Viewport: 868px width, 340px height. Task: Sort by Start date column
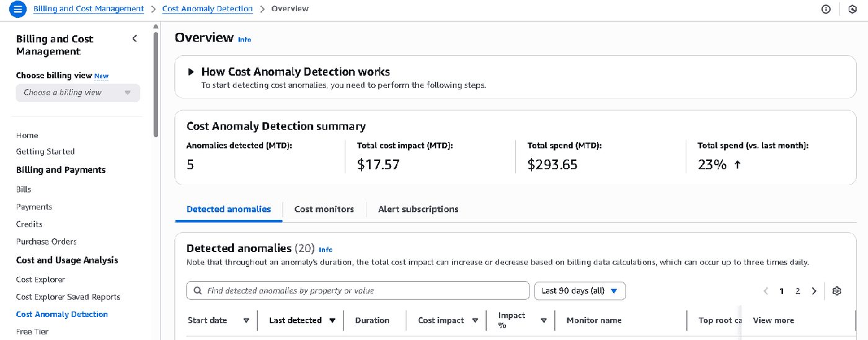click(x=246, y=321)
